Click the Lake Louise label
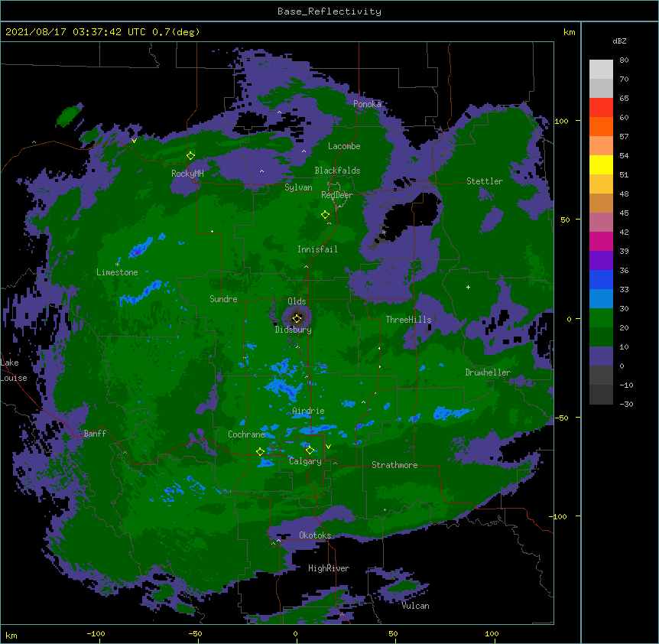 click(x=14, y=370)
